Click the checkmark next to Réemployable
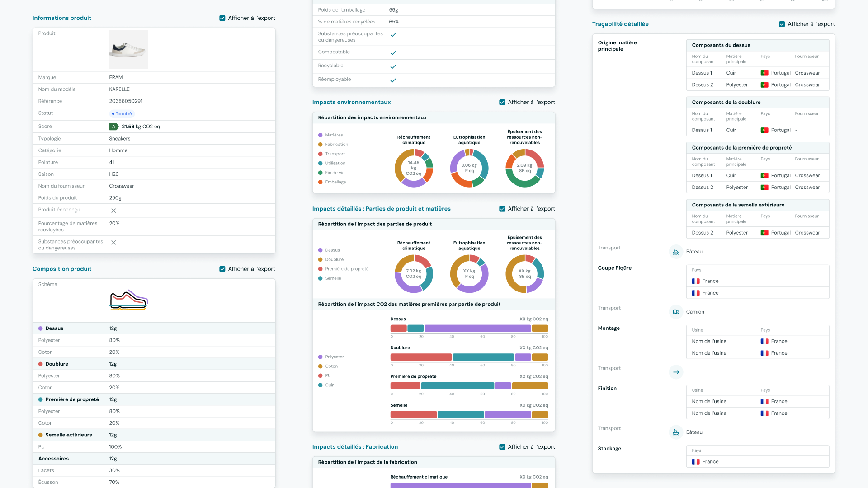 [393, 80]
